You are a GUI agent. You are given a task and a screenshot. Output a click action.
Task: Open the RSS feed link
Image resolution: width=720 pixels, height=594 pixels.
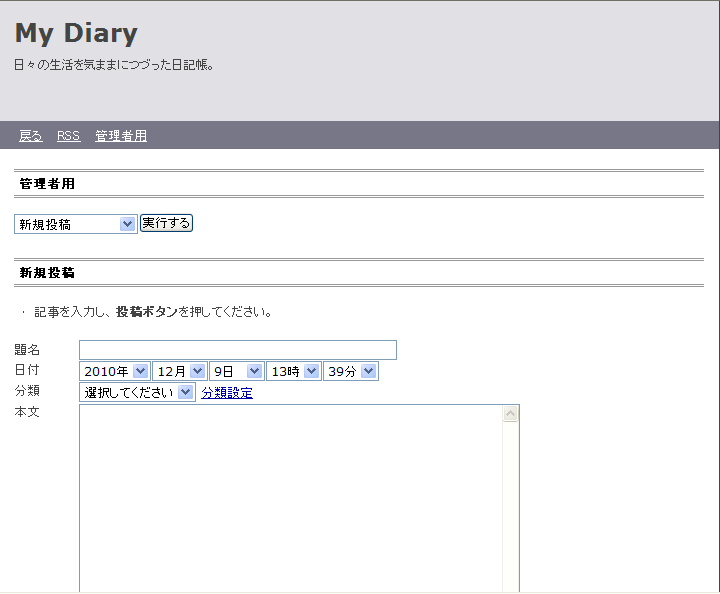[x=68, y=136]
